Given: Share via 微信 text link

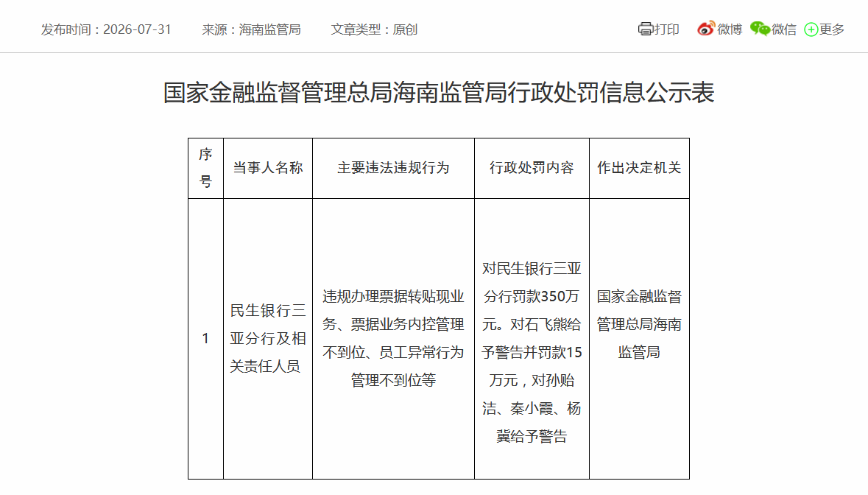Looking at the screenshot, I should 784,29.
